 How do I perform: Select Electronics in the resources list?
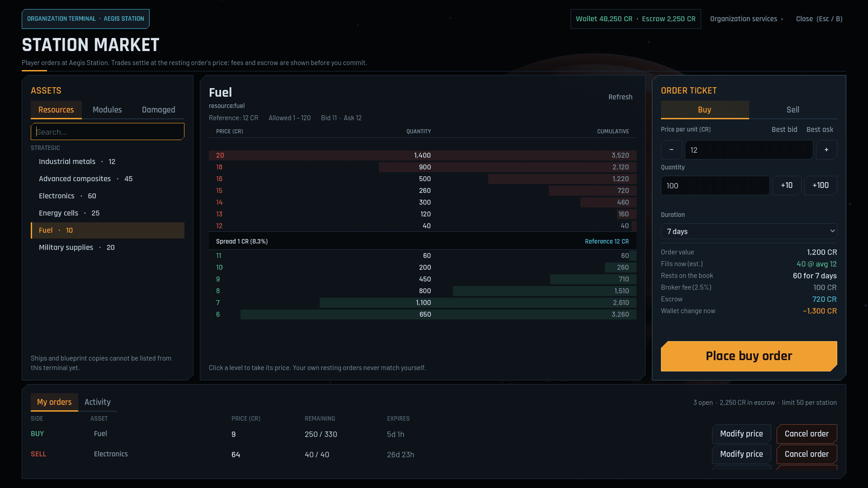pos(108,196)
